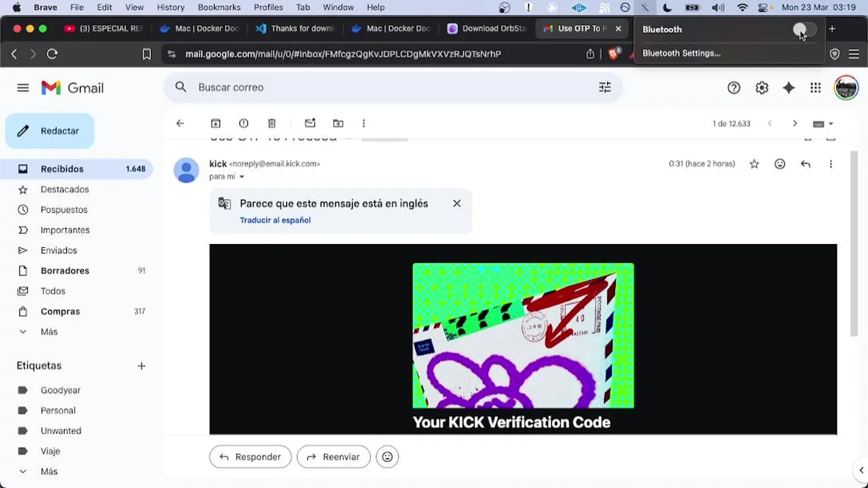Click the Buscar correo search field
Screen dimensions: 868x488
393,87
